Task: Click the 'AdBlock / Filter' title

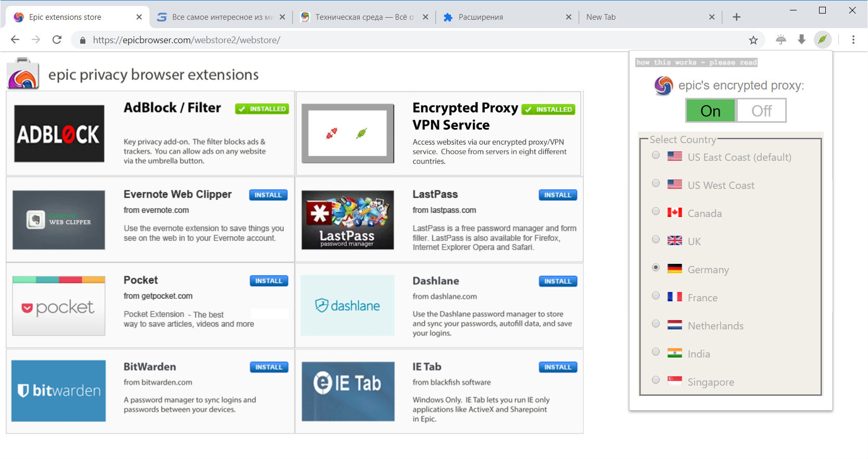Action: coord(172,108)
